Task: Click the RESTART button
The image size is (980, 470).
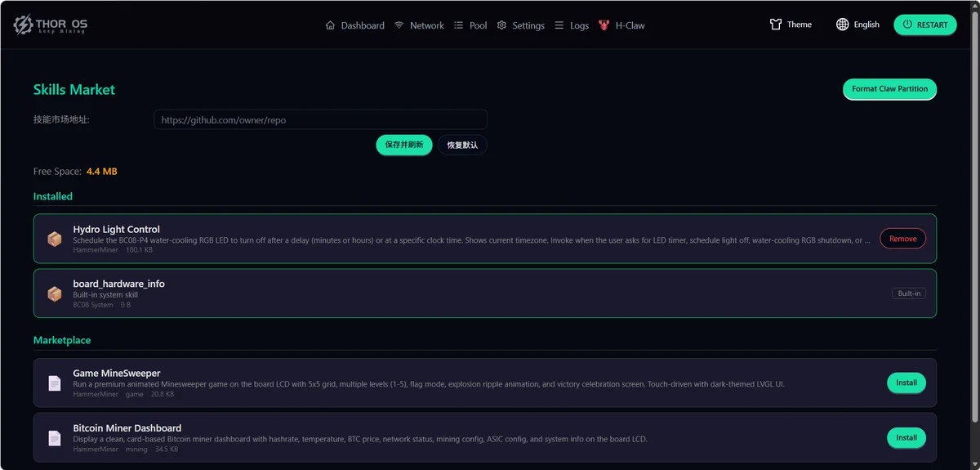Action: click(x=925, y=25)
